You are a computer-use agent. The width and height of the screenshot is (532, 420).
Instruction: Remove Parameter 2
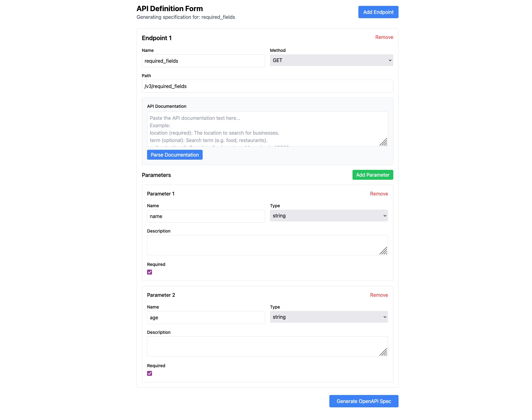click(379, 295)
